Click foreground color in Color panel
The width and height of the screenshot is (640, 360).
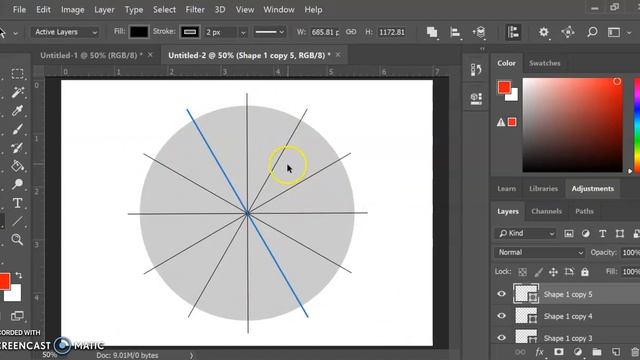pos(504,87)
